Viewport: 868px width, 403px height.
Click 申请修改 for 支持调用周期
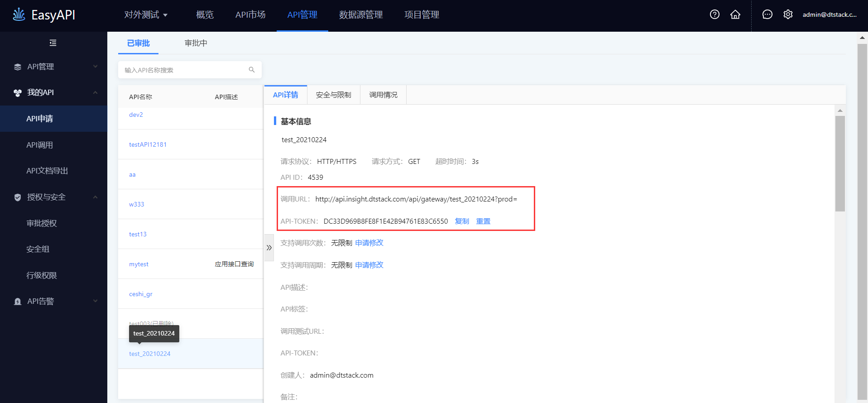(369, 265)
